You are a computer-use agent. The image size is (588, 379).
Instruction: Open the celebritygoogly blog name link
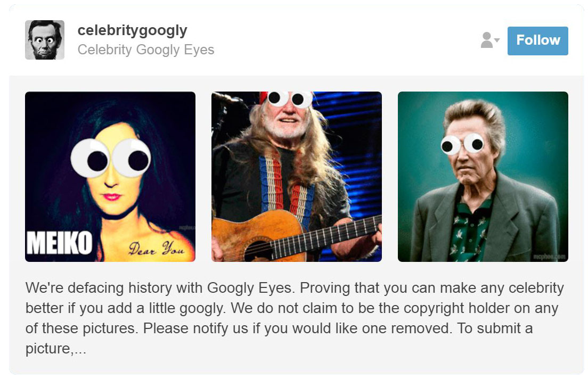pyautogui.click(x=132, y=31)
